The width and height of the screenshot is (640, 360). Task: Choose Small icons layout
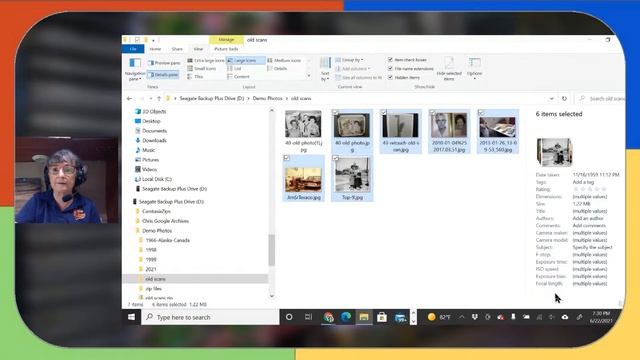tap(202, 69)
